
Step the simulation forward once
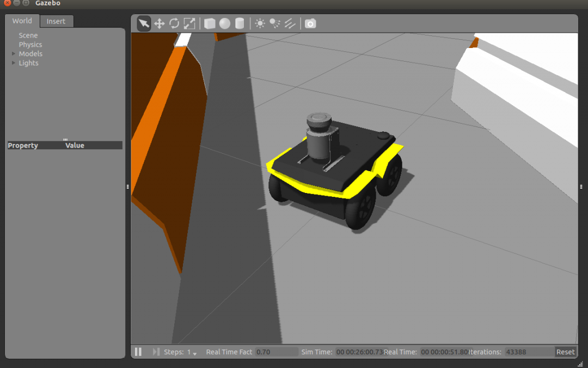click(x=156, y=352)
